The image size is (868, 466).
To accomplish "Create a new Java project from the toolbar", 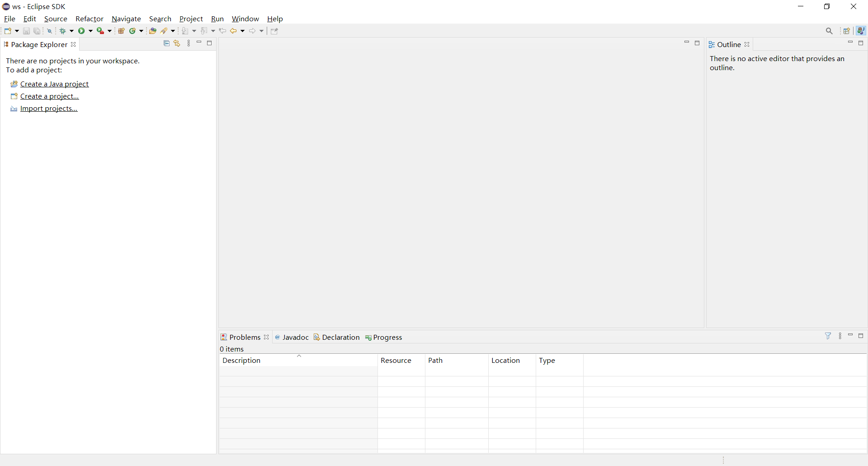I will [x=121, y=31].
